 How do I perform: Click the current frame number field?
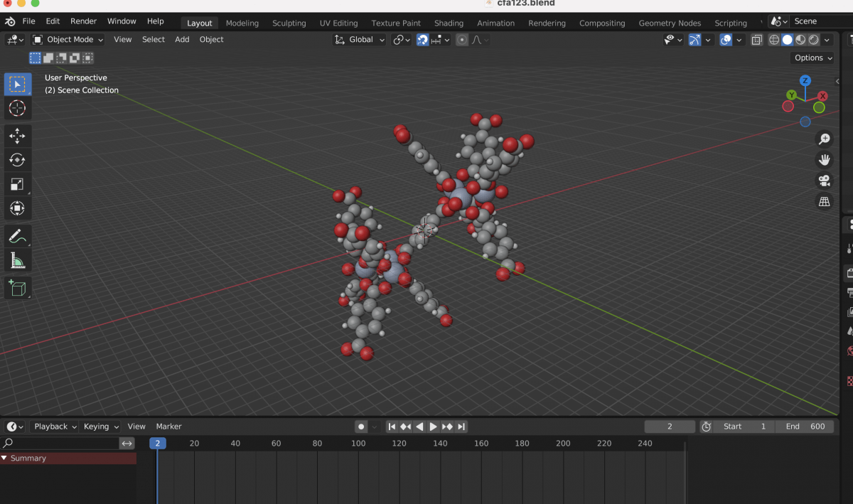pyautogui.click(x=670, y=427)
